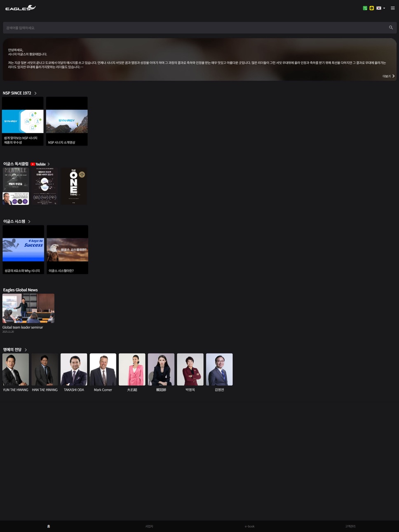The width and height of the screenshot is (399, 532).
Task: Expand the NSP SINCE 1972 section chevron
Action: [35, 93]
